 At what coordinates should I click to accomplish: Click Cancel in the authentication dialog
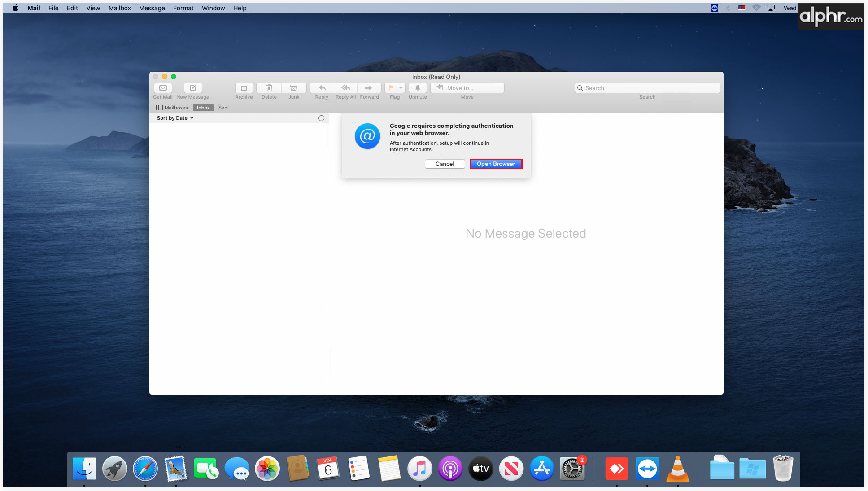tap(445, 164)
